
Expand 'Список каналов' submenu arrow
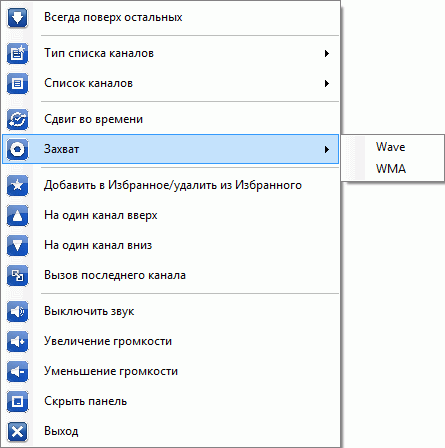(327, 83)
